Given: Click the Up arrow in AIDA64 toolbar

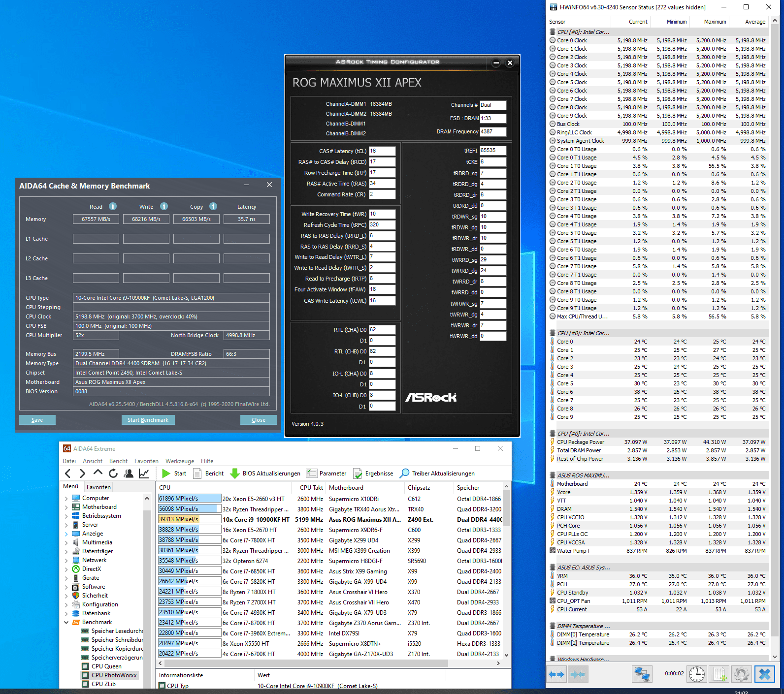Looking at the screenshot, I should pos(98,473).
